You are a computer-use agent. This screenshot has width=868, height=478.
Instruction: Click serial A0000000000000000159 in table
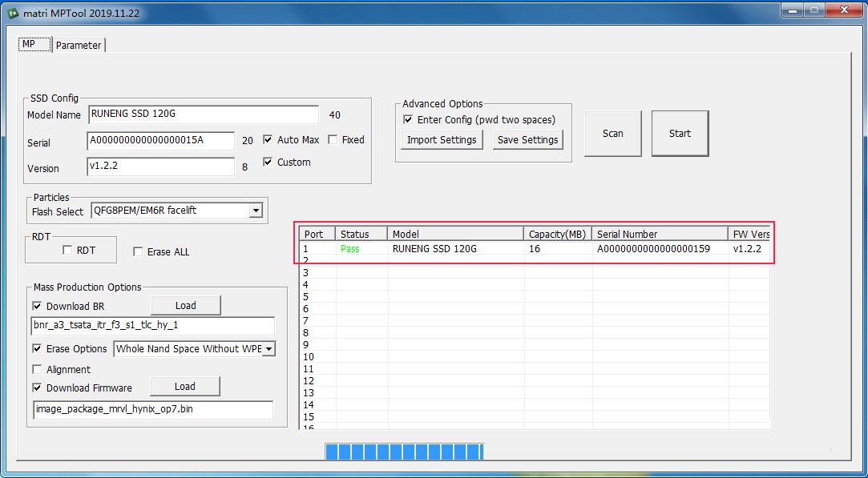point(653,249)
